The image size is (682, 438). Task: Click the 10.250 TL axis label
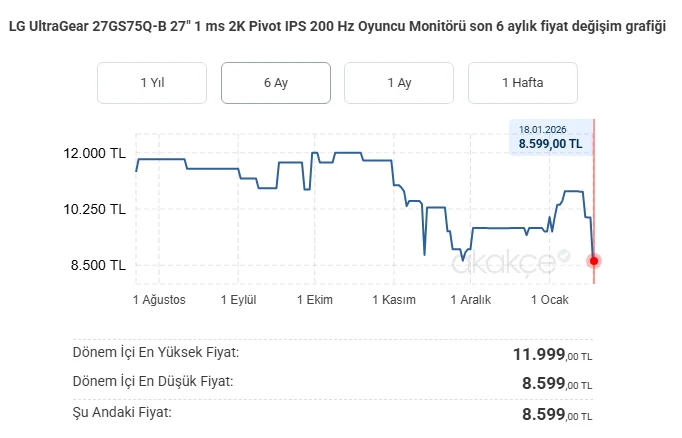click(x=93, y=210)
